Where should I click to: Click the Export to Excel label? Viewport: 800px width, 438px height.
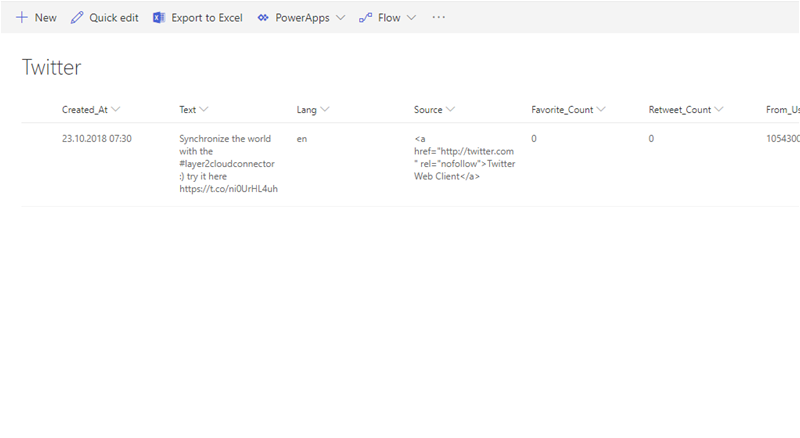(x=207, y=18)
